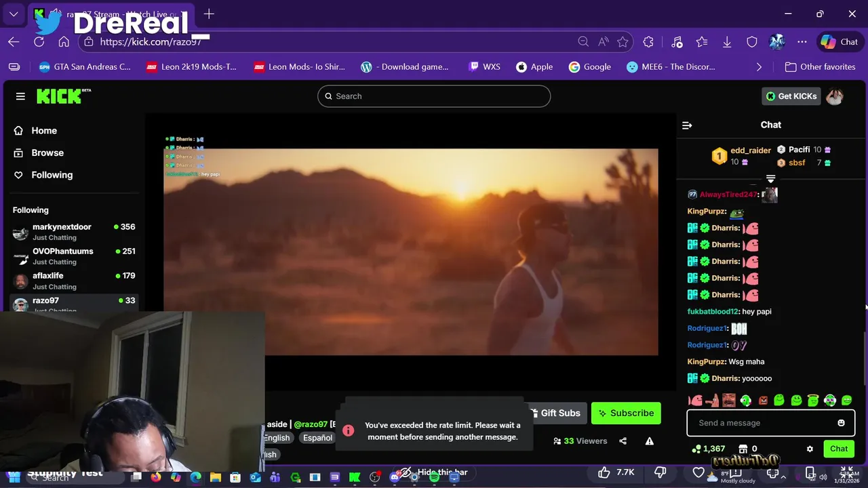
Task: Open Other favorites folder
Action: 820,66
